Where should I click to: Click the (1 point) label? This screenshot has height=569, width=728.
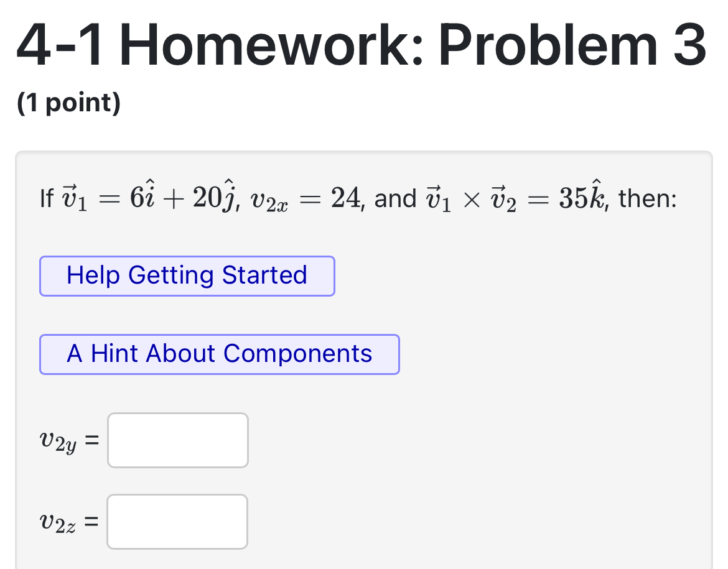tap(70, 102)
